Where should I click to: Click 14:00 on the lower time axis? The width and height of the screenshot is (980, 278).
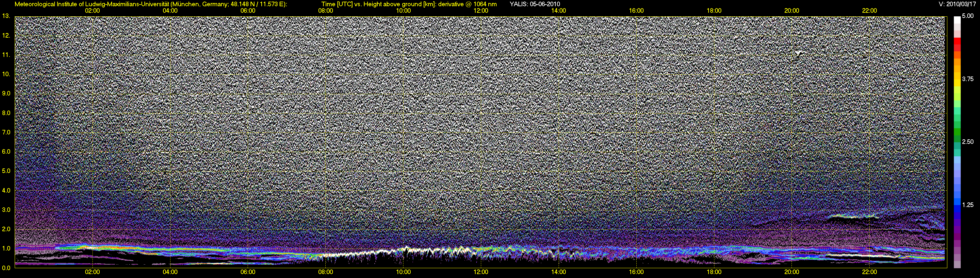[559, 272]
